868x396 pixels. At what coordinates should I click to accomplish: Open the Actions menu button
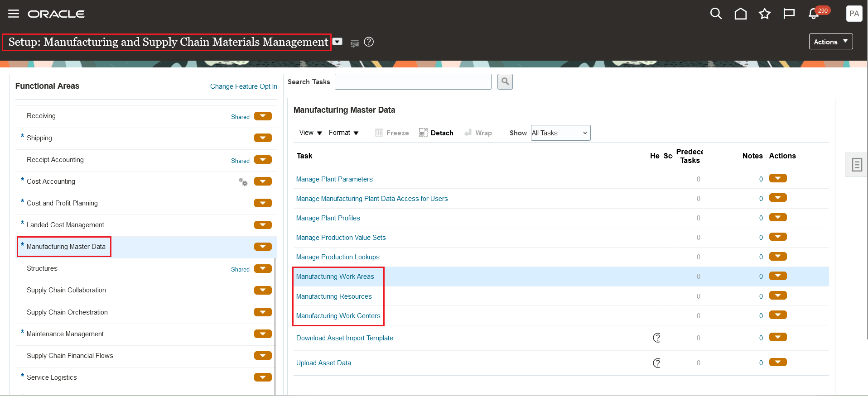coord(831,42)
